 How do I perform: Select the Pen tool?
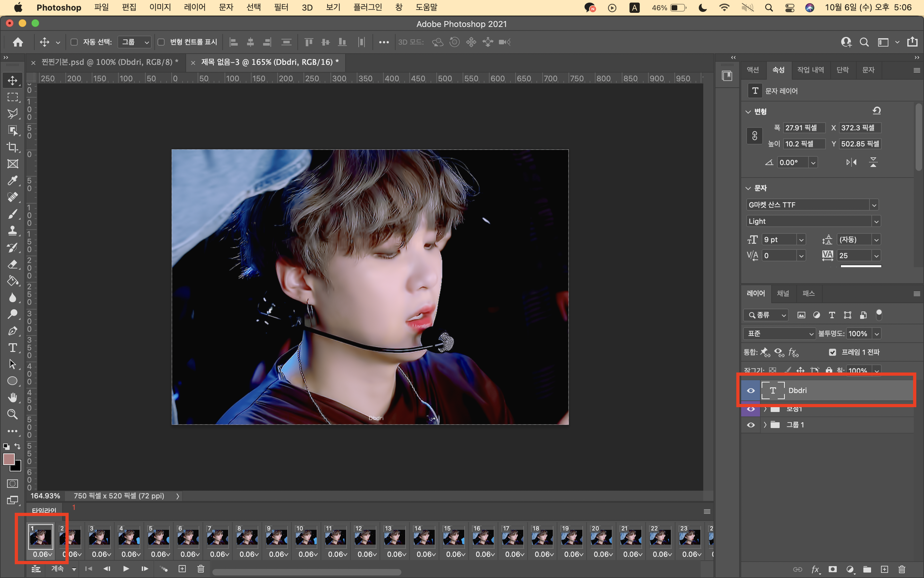[13, 331]
